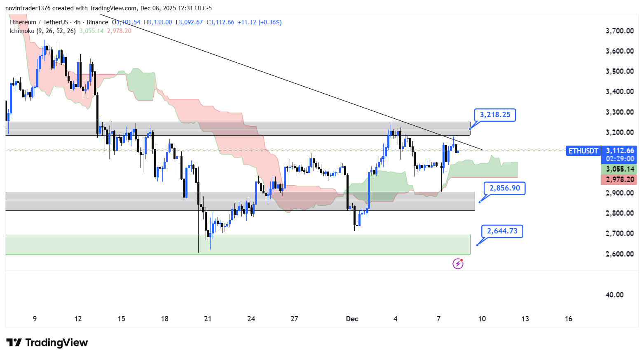
Task: Select the green support zone rectangle
Action: [237, 245]
